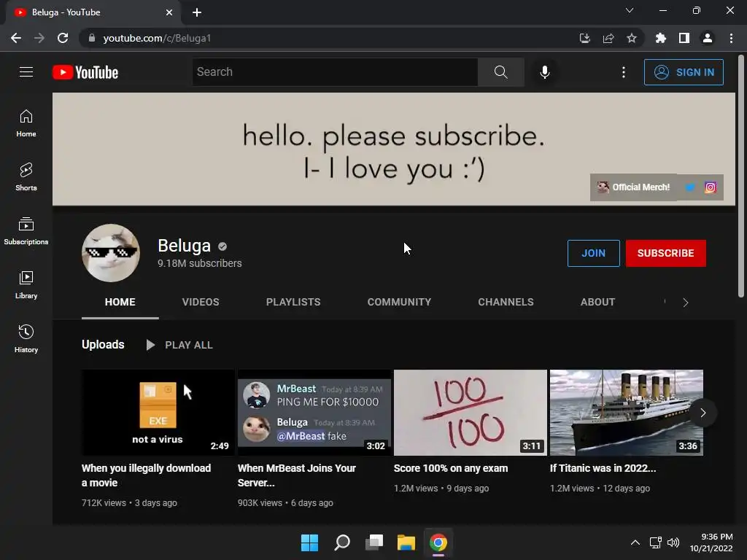Open Task View on taskbar
This screenshot has height=560, width=747.
click(x=374, y=542)
